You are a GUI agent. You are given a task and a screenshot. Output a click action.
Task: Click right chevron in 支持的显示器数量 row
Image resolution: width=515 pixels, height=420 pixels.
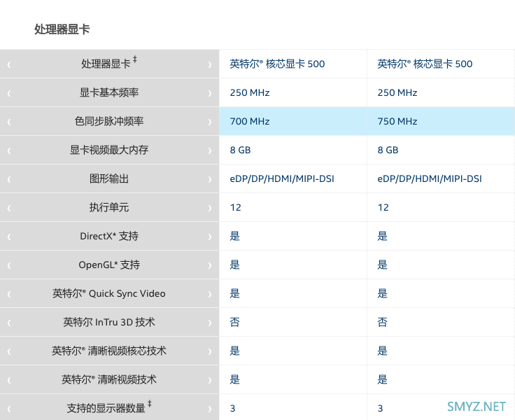coord(210,409)
